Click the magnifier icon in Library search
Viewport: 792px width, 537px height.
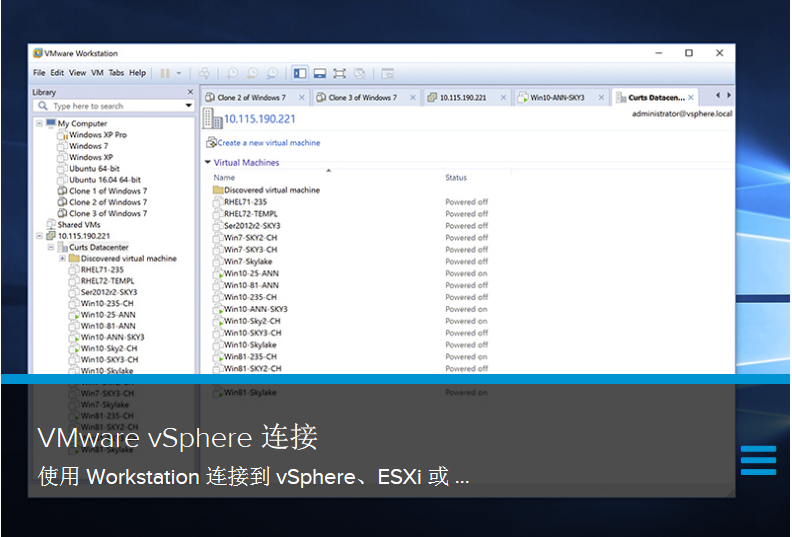[43, 106]
